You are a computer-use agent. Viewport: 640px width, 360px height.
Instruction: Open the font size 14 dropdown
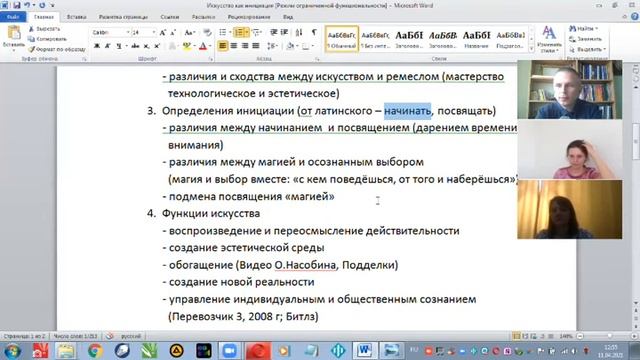154,32
